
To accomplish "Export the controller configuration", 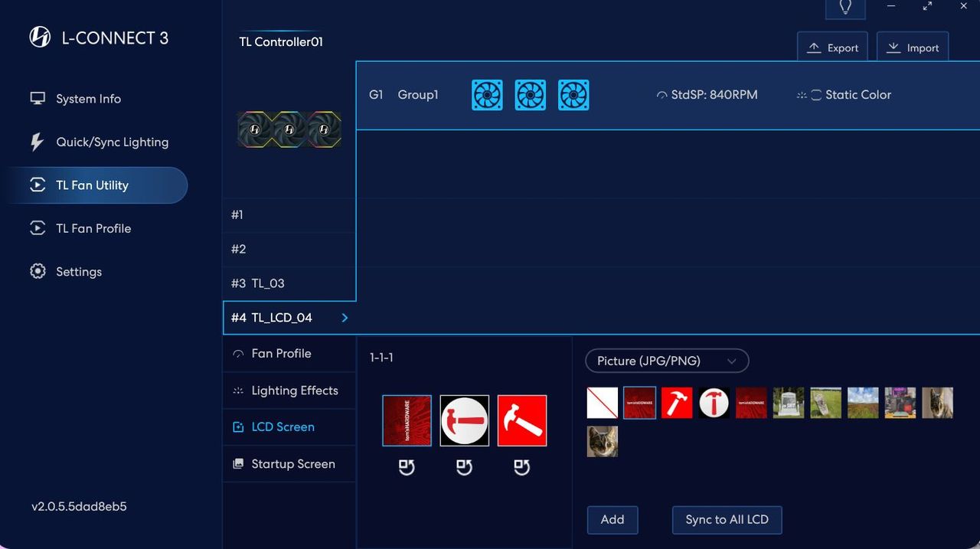I will (833, 47).
